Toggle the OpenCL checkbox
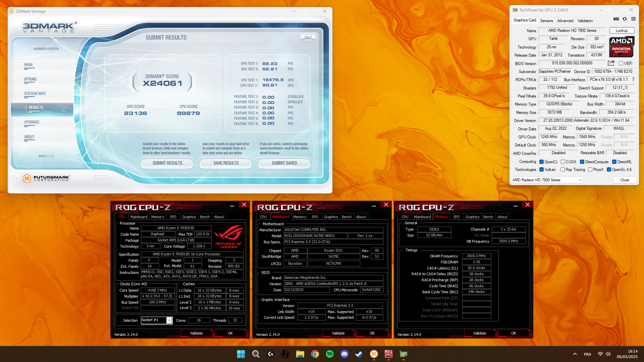Screen dimensions: 644x362 (x=541, y=162)
